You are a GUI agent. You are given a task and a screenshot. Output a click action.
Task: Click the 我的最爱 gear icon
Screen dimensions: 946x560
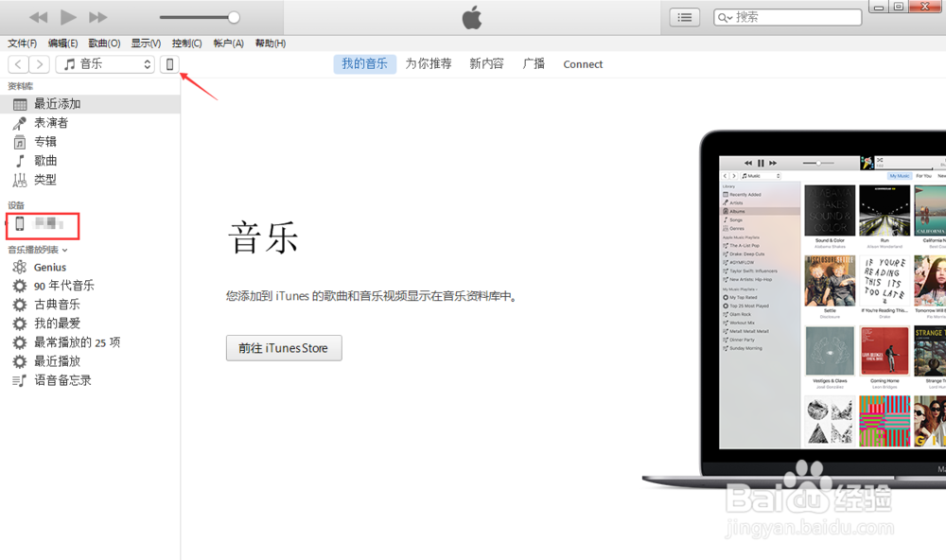click(20, 324)
